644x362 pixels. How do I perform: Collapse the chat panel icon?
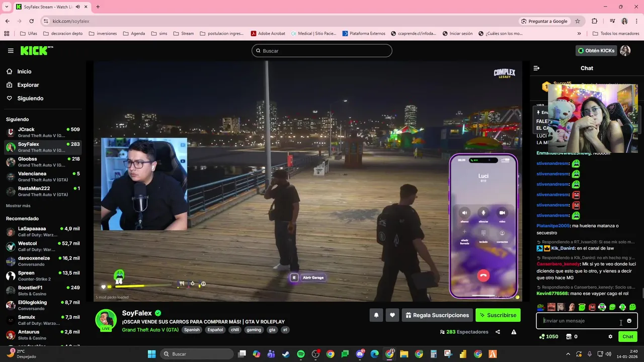536,68
